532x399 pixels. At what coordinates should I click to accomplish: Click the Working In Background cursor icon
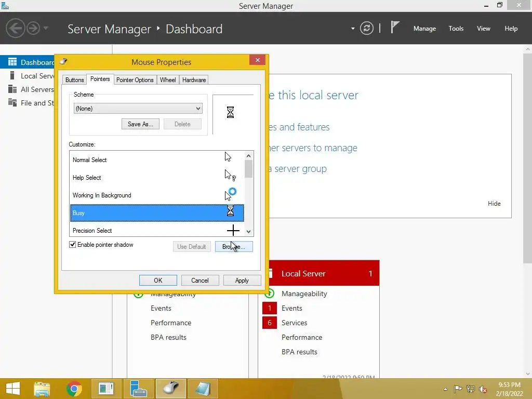coord(230,194)
